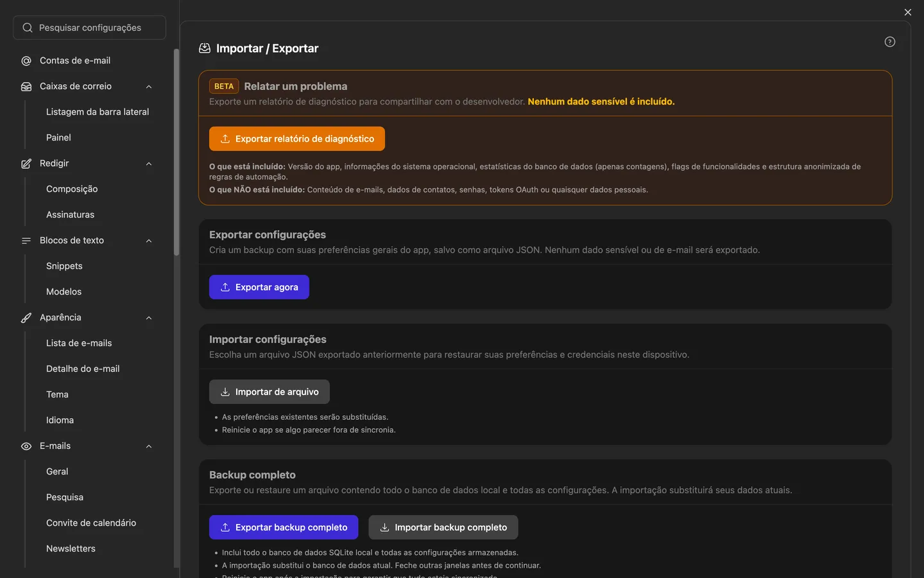Click the search magnifier icon
Viewport: 924px width, 578px height.
28,28
